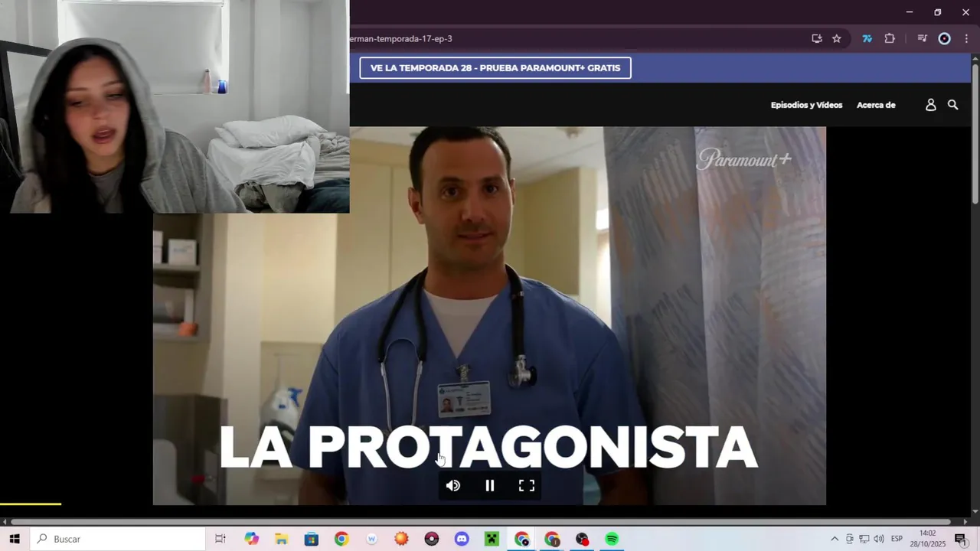Screen dimensions: 980x551
Task: Click the scroll-down arrow of the page scrollbar
Action: pos(975,511)
